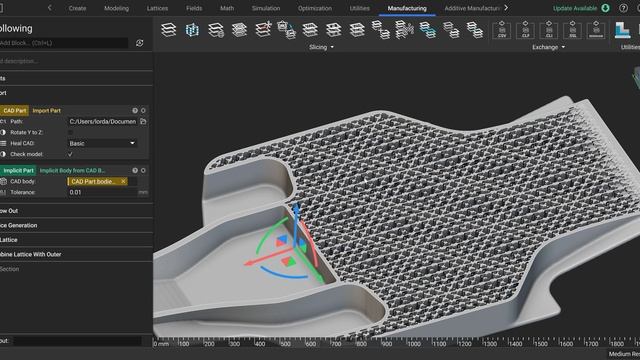
Task: Click the .CLI export icon
Action: coord(549,30)
